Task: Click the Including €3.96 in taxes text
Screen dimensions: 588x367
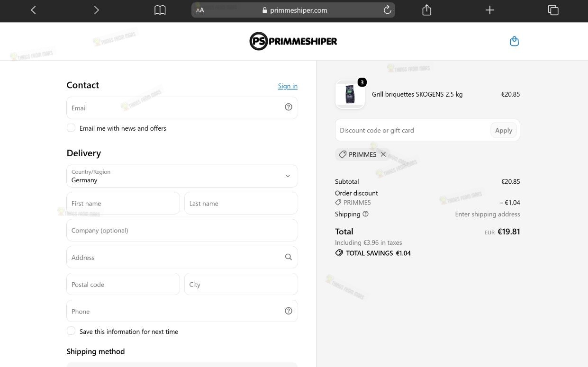Action: click(368, 242)
